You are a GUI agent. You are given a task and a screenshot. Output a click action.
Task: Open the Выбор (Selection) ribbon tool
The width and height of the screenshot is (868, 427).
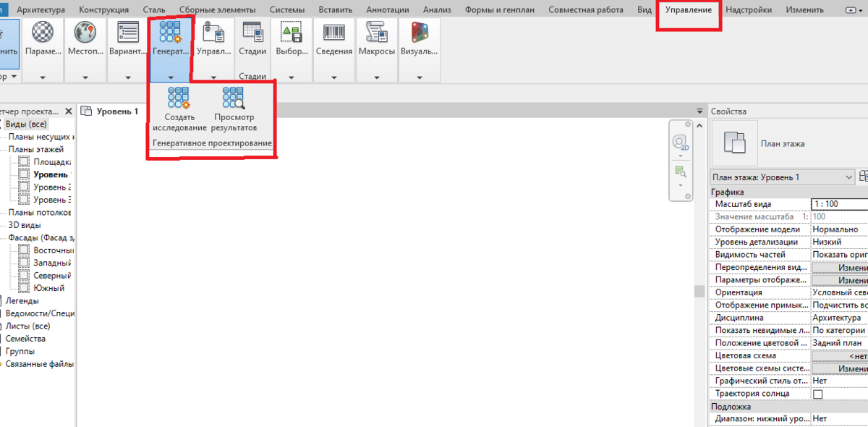(x=292, y=33)
